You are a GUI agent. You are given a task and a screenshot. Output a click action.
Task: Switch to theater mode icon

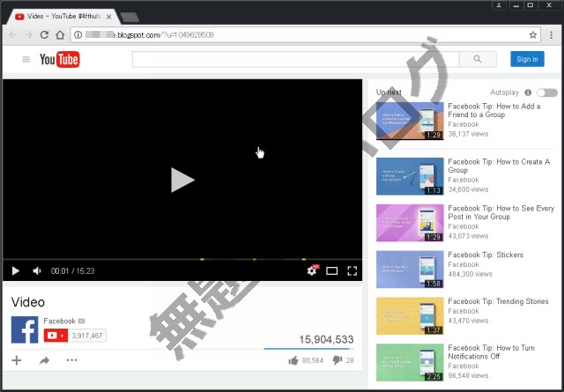click(331, 270)
